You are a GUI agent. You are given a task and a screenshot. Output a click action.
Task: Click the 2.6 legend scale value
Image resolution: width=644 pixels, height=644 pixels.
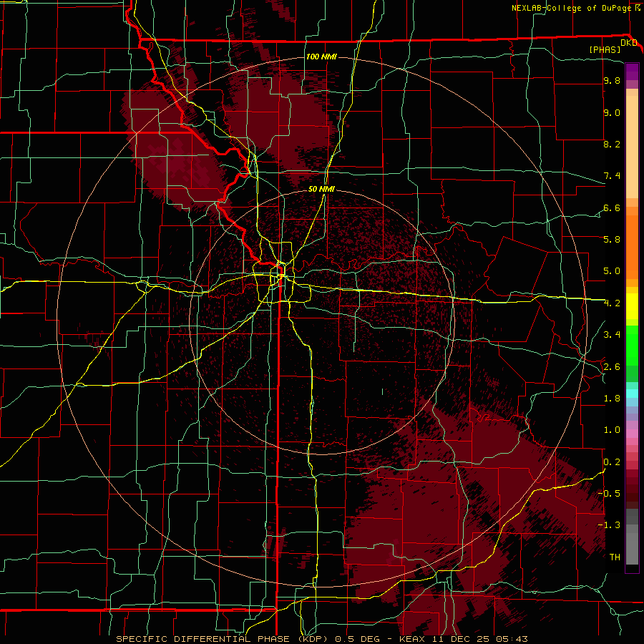click(612, 366)
